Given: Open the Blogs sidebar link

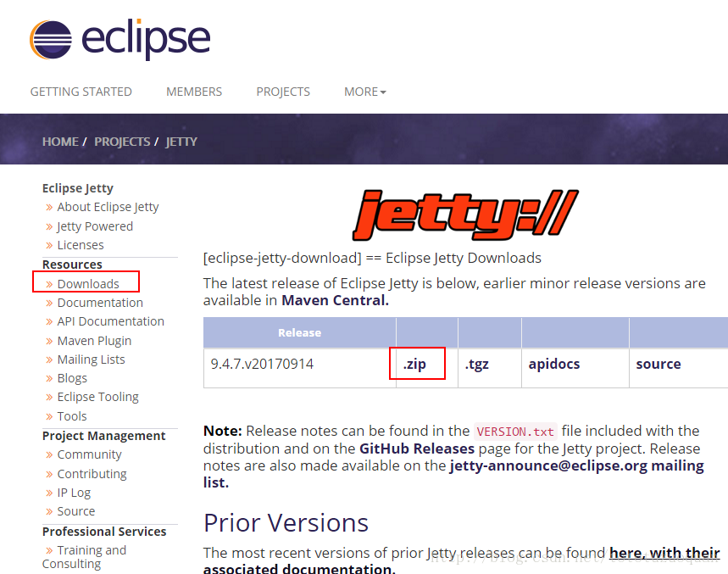Looking at the screenshot, I should click(x=72, y=378).
